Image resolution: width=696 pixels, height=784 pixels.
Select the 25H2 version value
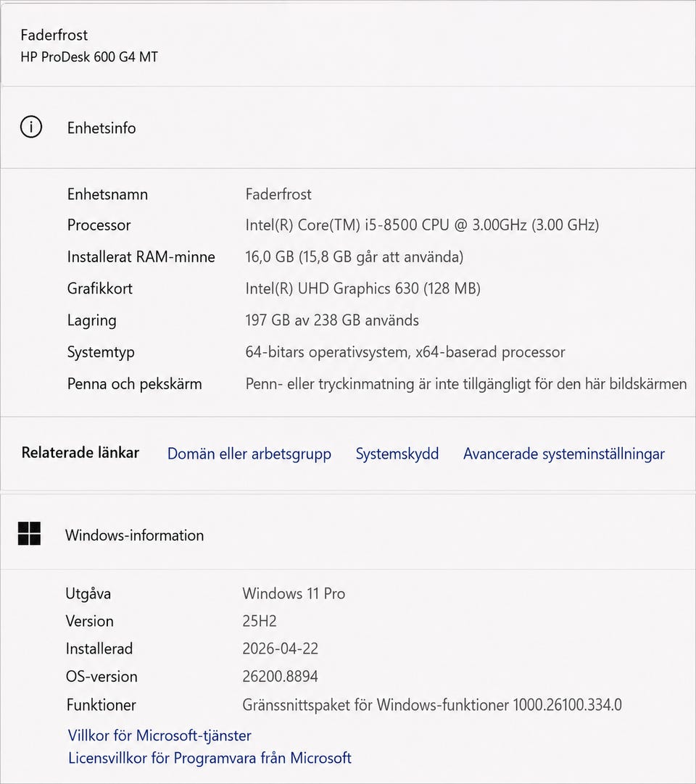coord(259,621)
